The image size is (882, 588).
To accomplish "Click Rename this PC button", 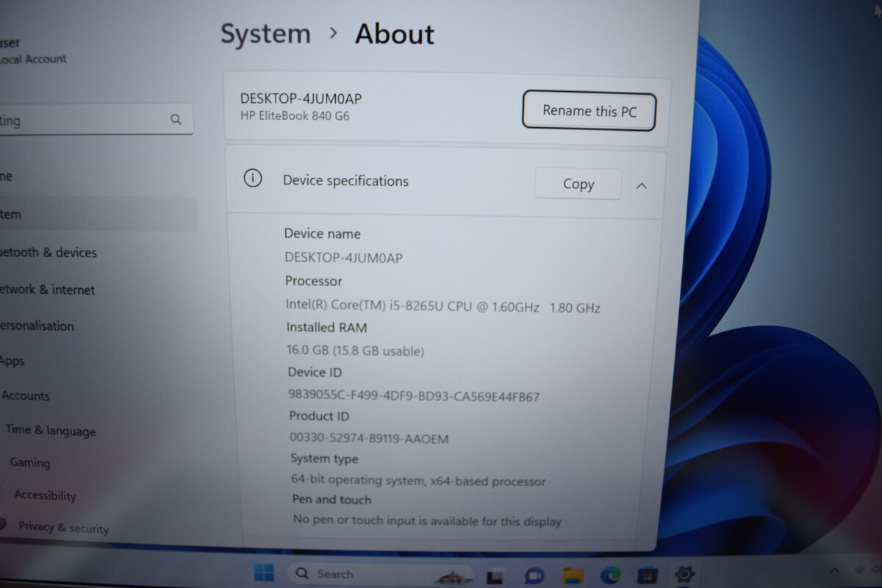I will pyautogui.click(x=589, y=111).
